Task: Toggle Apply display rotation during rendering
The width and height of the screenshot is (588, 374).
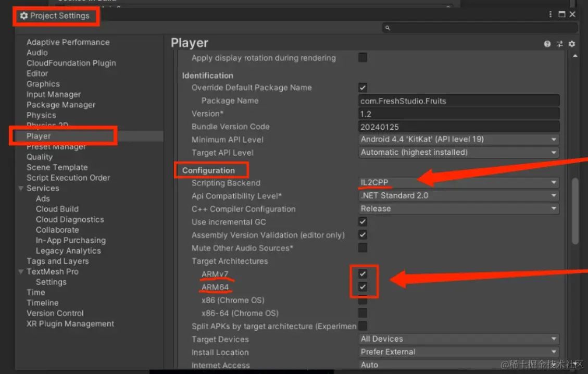Action: pyautogui.click(x=362, y=57)
